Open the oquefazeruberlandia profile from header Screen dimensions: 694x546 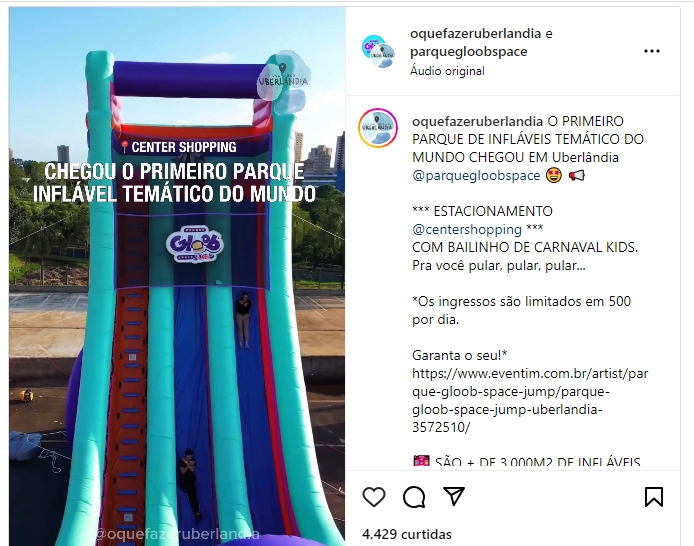coord(475,34)
